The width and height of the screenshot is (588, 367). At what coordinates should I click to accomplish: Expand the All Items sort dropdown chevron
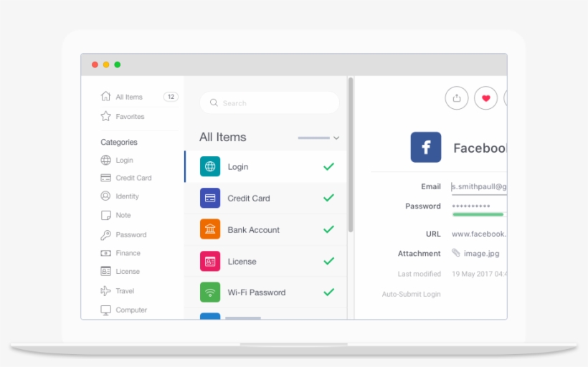pos(336,138)
